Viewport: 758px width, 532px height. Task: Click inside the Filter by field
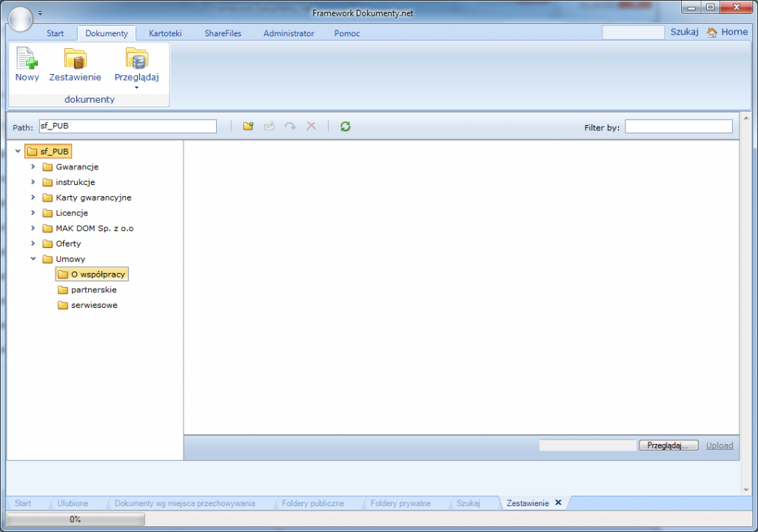tap(677, 126)
